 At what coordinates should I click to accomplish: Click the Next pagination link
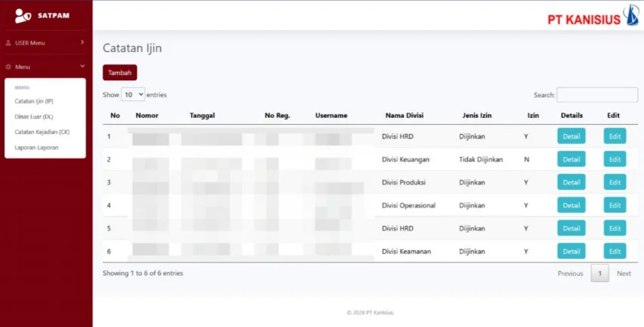pos(623,273)
